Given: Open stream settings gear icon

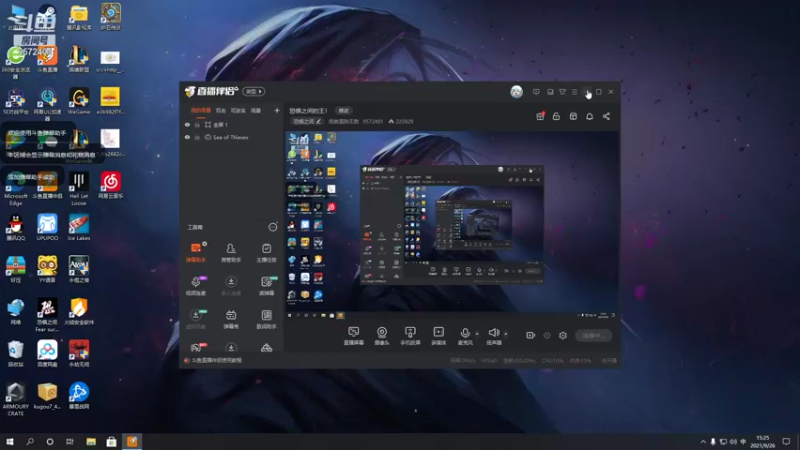Looking at the screenshot, I should tap(563, 335).
